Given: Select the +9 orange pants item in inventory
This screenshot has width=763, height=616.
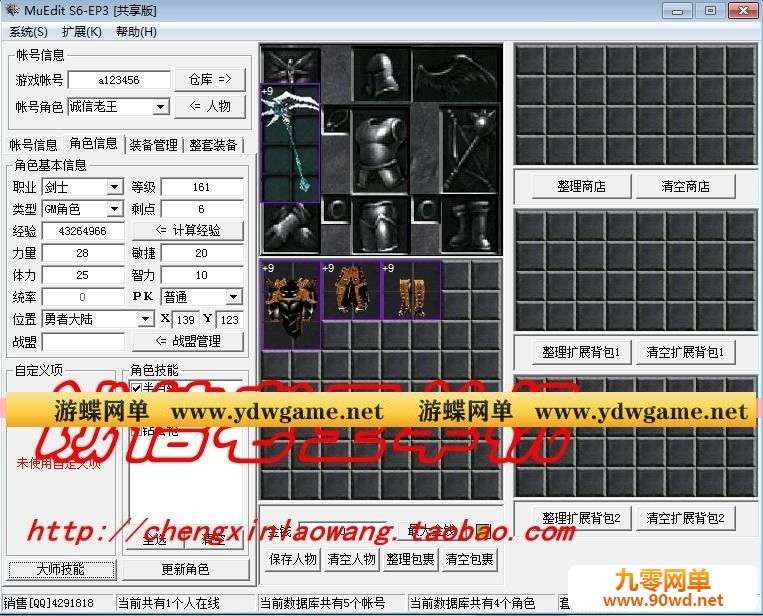Looking at the screenshot, I should point(412,290).
